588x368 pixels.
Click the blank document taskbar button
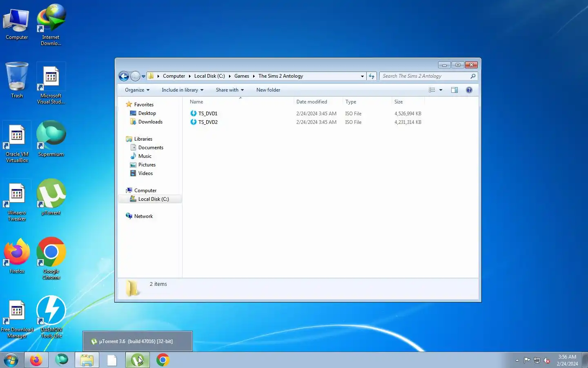click(x=112, y=360)
